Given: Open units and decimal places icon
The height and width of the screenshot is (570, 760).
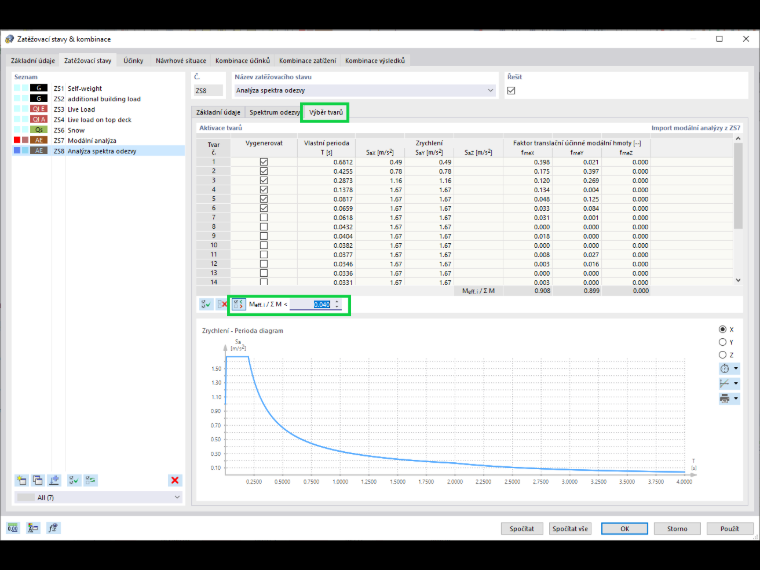Looking at the screenshot, I should (13, 528).
